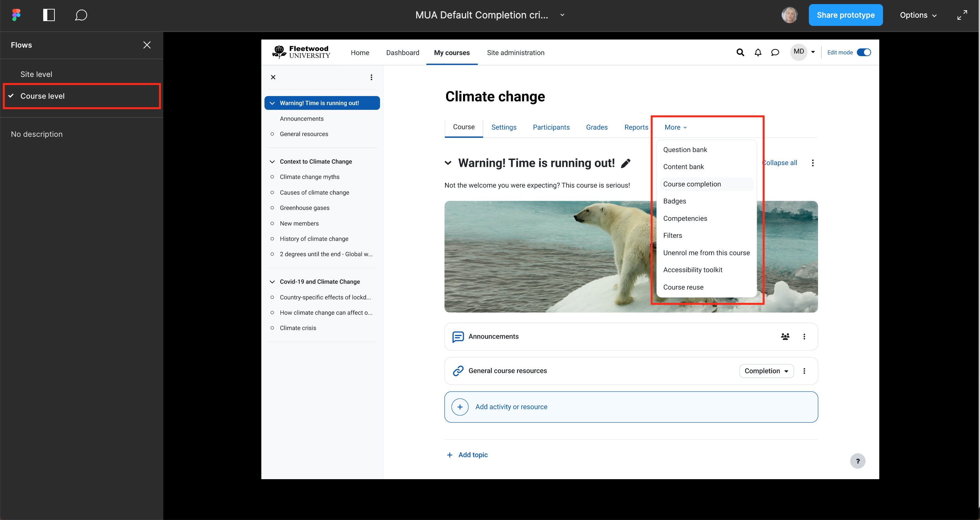Close the Flows panel
The height and width of the screenshot is (520, 980).
point(147,45)
